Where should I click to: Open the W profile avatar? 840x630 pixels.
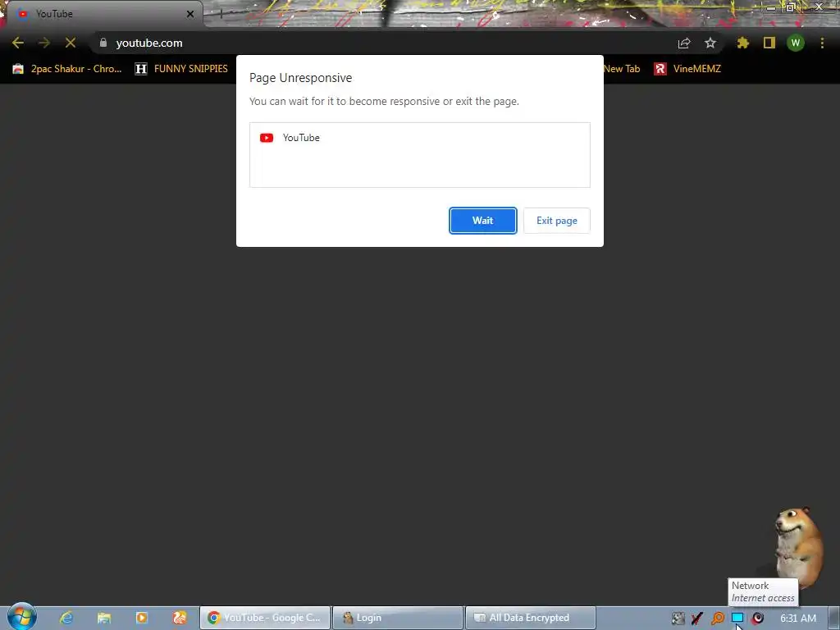pyautogui.click(x=796, y=43)
